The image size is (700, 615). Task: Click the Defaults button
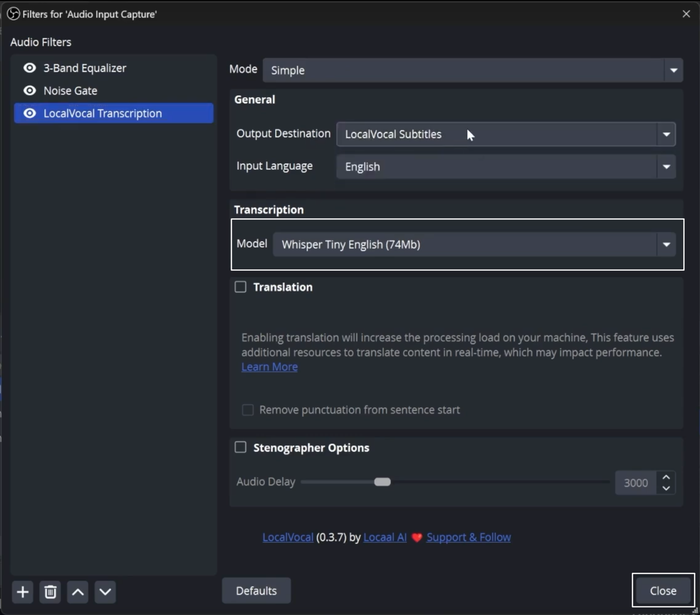[x=256, y=591]
